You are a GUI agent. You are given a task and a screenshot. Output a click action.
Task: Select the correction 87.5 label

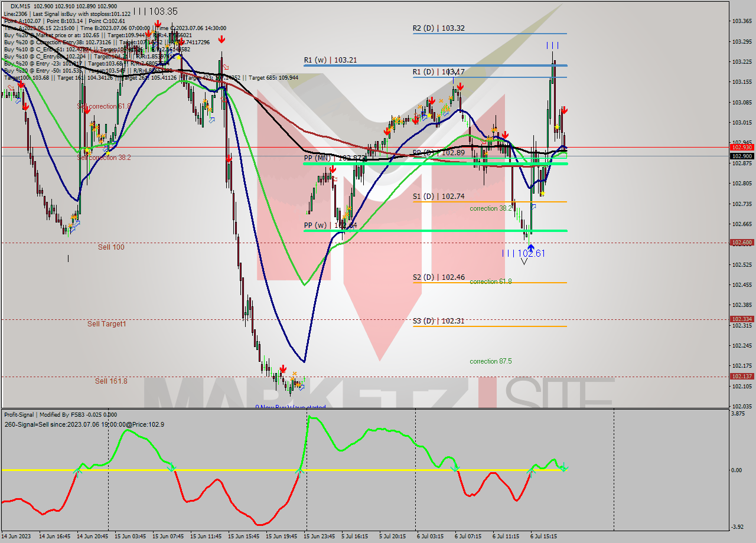pos(491,361)
